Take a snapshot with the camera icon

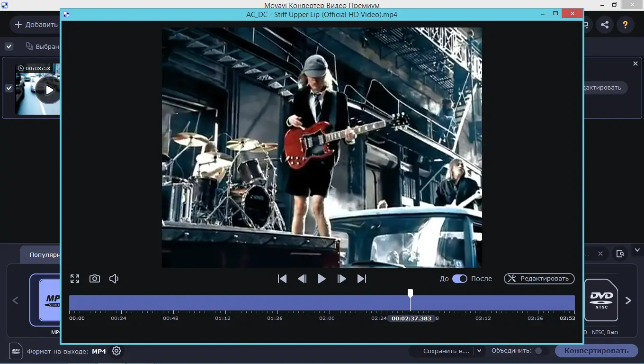tap(95, 279)
